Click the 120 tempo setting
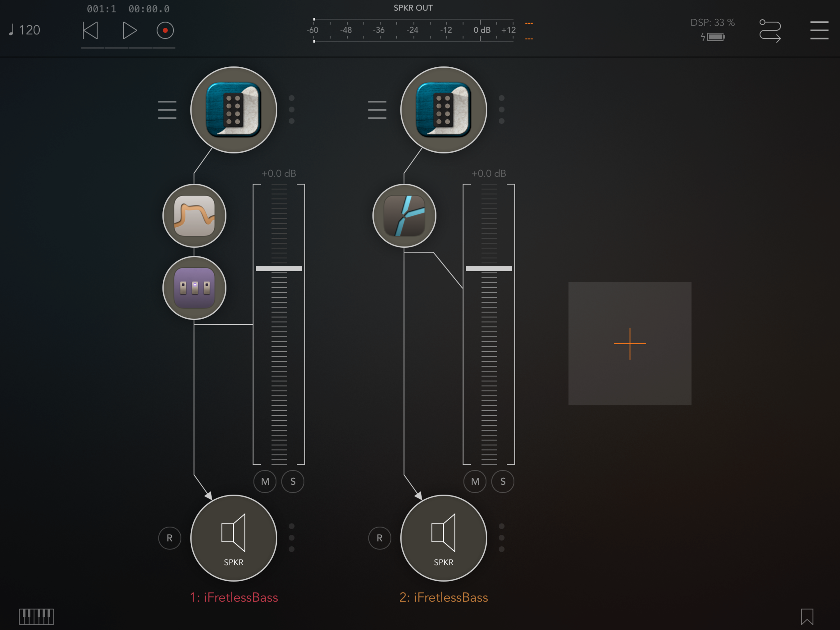The image size is (840, 630). 25,30
